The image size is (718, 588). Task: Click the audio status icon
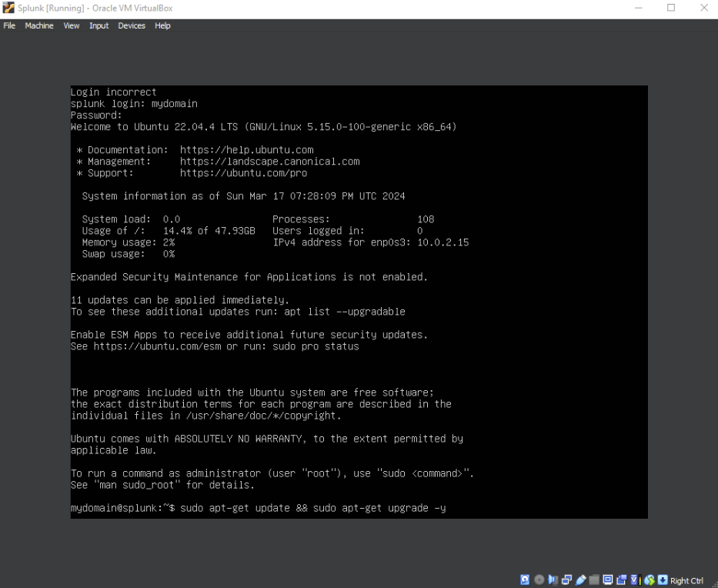click(553, 580)
